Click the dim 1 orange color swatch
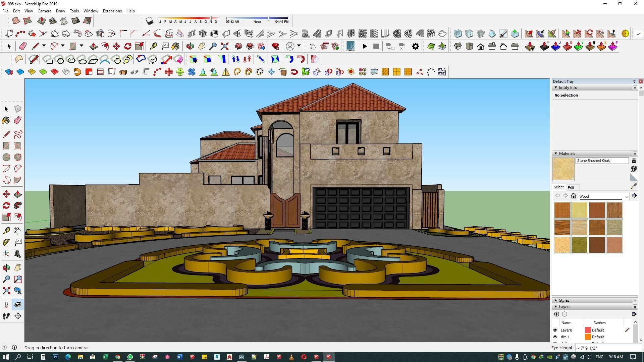The image size is (644, 362). pos(588,337)
